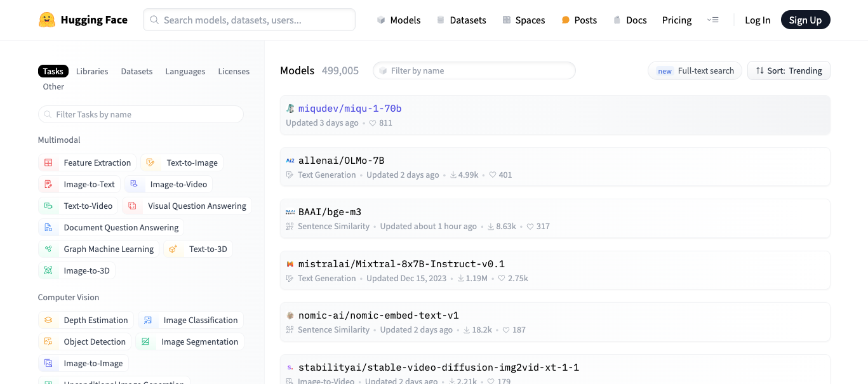Click the Image-to-Video task icon
This screenshot has width=868, height=384.
click(134, 184)
